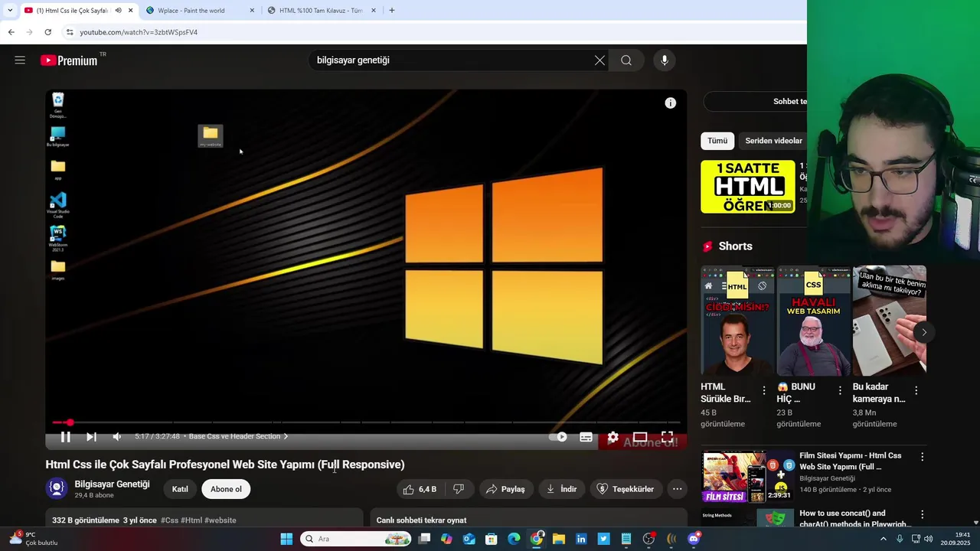The width and height of the screenshot is (980, 551).
Task: Open options for Film Sitesi Yapımı video
Action: tap(922, 456)
